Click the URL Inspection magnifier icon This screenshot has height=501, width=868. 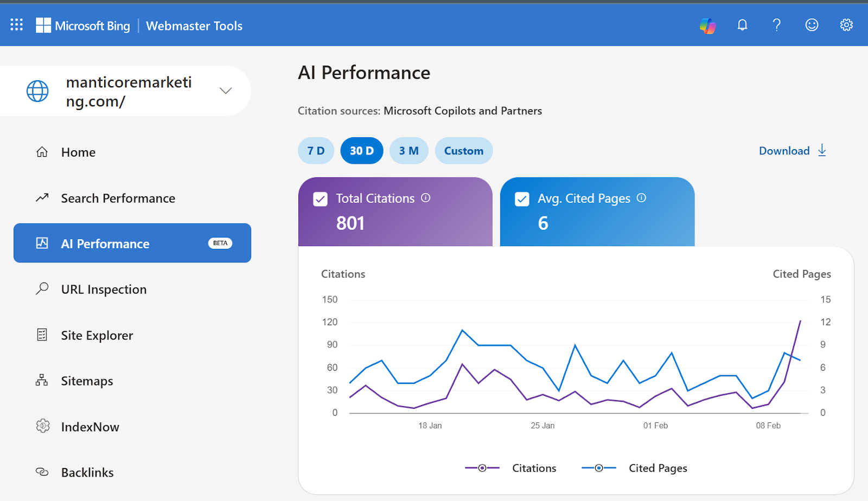tap(42, 288)
